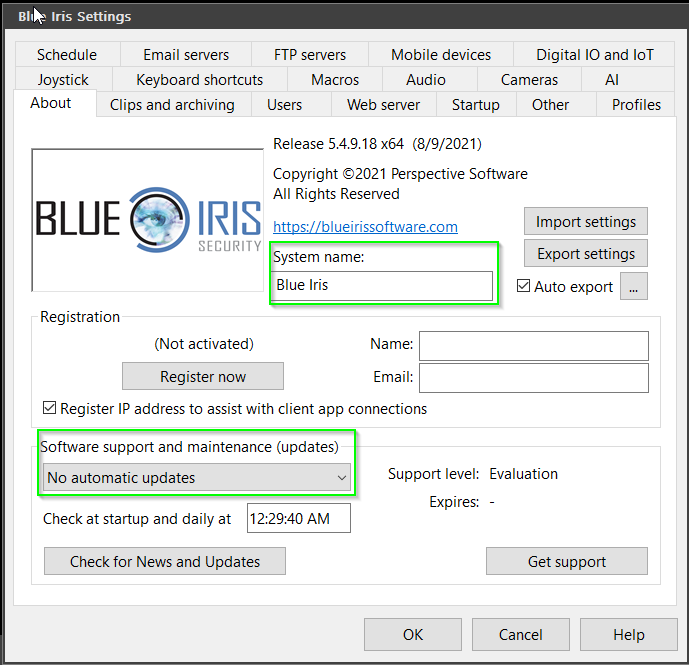Open the Schedule tab
Viewport: 689px width, 665px height.
point(67,55)
